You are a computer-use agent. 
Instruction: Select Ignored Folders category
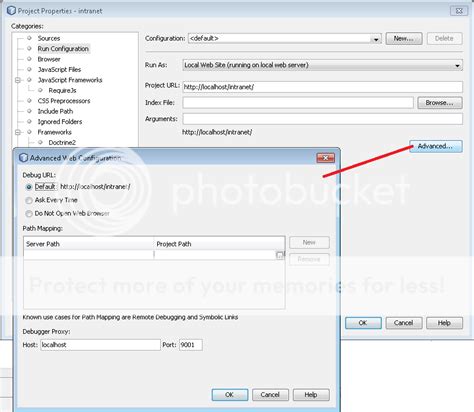click(x=60, y=122)
